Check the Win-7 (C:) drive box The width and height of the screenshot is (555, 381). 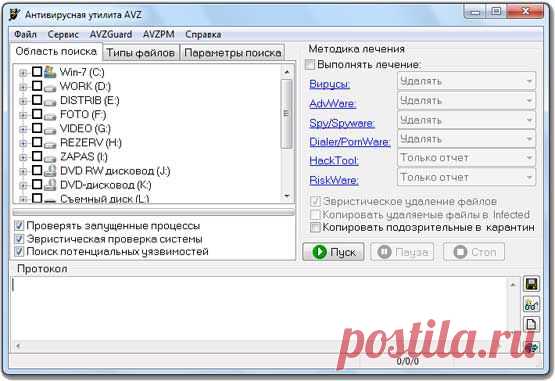[x=37, y=72]
